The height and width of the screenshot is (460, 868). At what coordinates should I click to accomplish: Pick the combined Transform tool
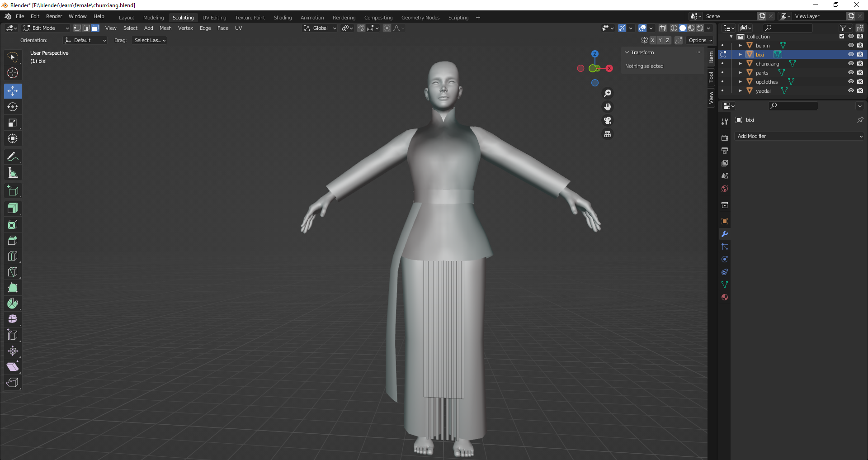(x=13, y=138)
